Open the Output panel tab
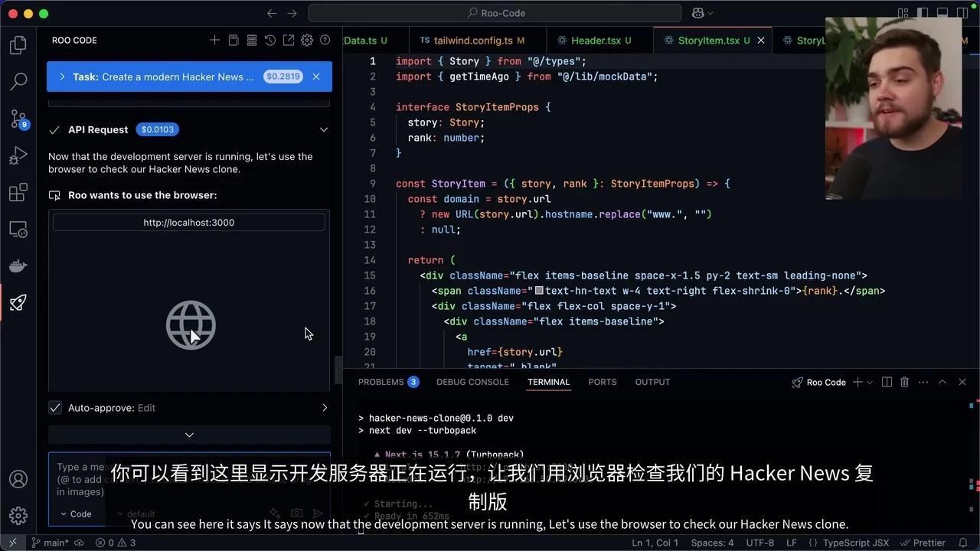This screenshot has width=980, height=551. pos(652,382)
